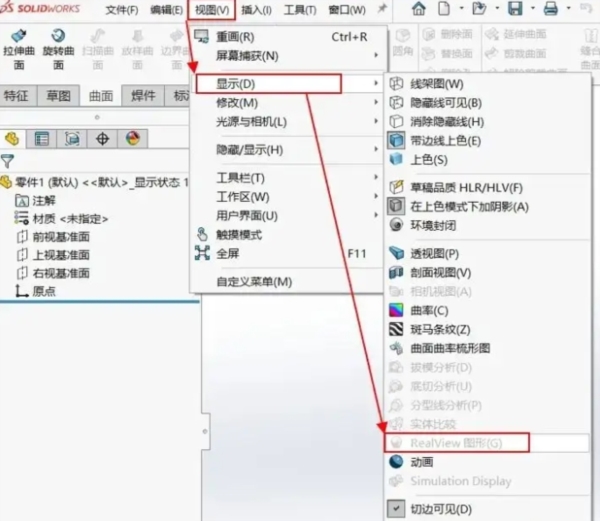Viewport: 600px width, 521px height.
Task: Expand the 光源与相机(L) submenu
Action: click(x=287, y=122)
